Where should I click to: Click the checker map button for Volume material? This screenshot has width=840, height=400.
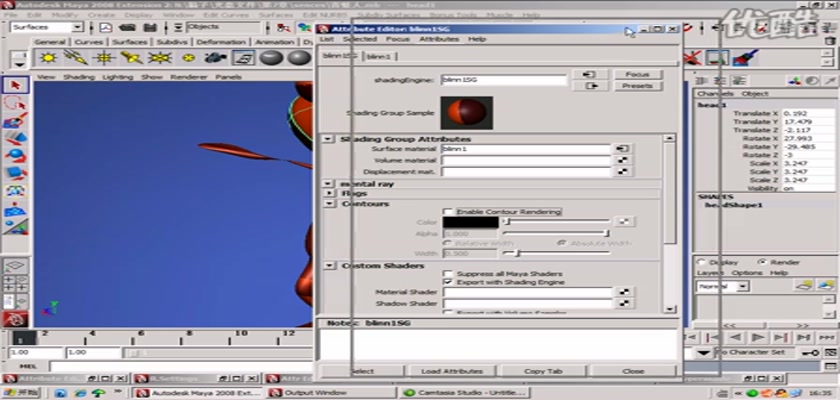click(622, 160)
